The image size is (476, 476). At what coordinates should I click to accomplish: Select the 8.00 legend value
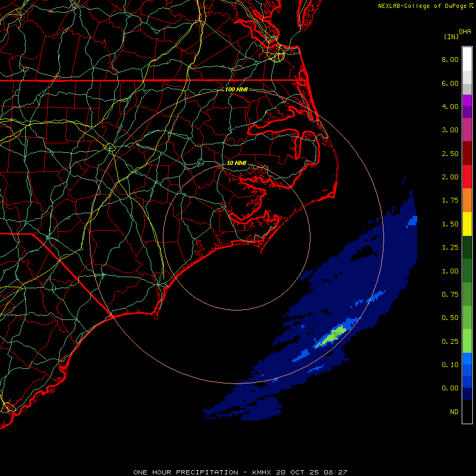click(x=450, y=59)
